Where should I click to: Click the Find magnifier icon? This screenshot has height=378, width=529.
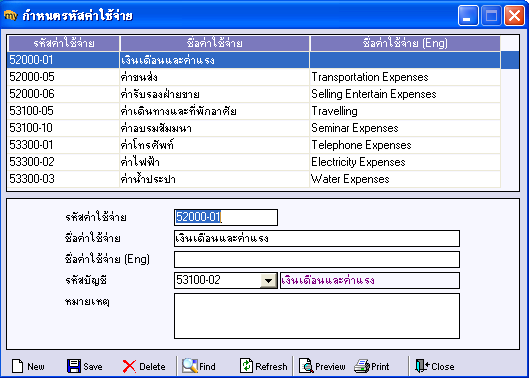pos(190,366)
